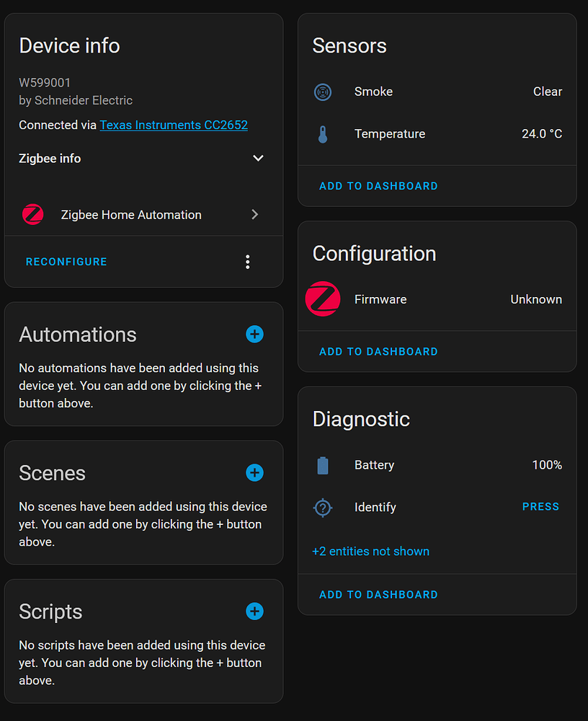
Task: Click the plus icon in Automations card
Action: tap(254, 335)
